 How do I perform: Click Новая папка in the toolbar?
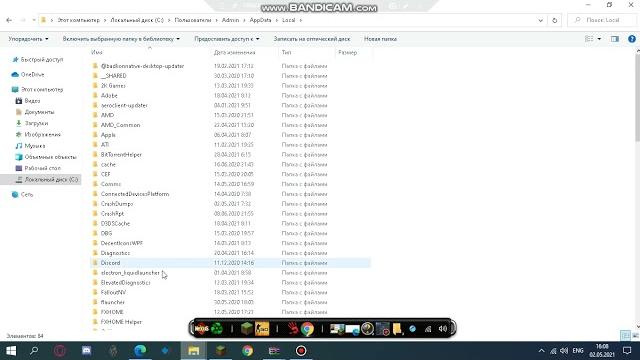[380, 39]
